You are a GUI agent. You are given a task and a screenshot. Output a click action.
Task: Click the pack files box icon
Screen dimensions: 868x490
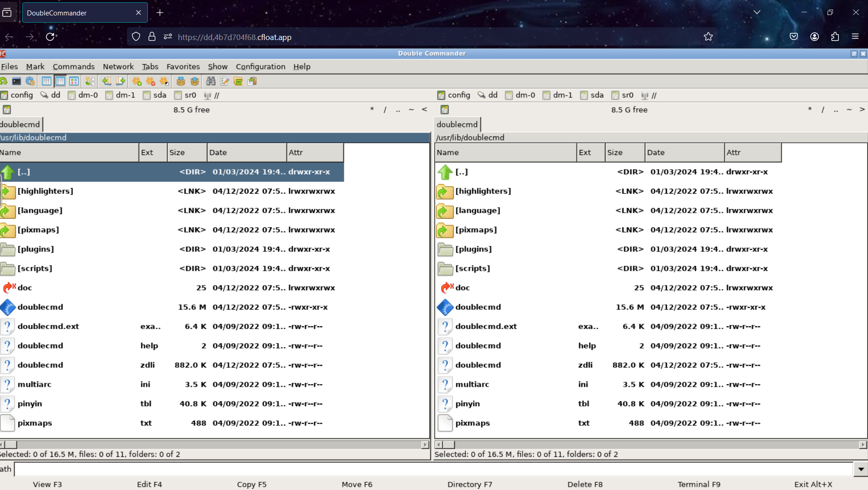[181, 81]
